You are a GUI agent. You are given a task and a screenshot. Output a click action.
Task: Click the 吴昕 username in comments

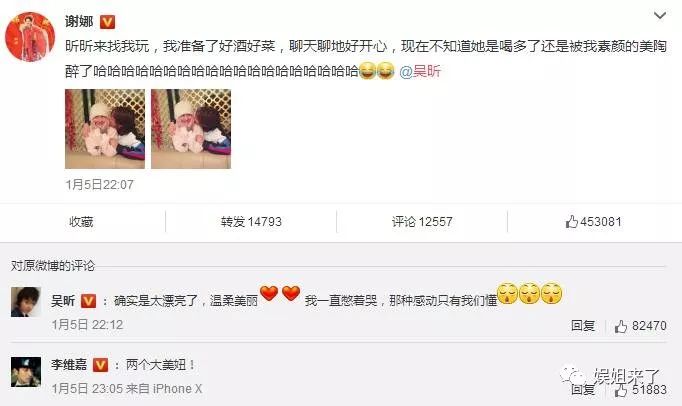[x=63, y=301]
